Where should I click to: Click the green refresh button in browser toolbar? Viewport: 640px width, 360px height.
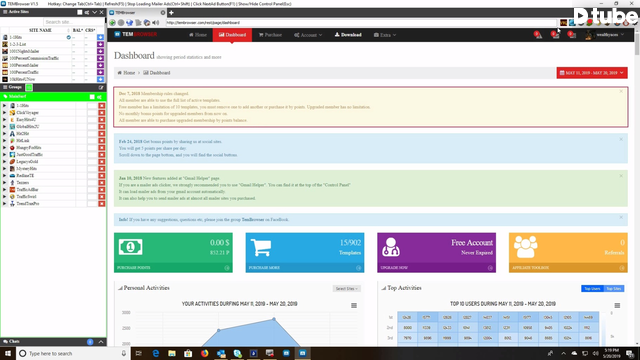pos(112,23)
